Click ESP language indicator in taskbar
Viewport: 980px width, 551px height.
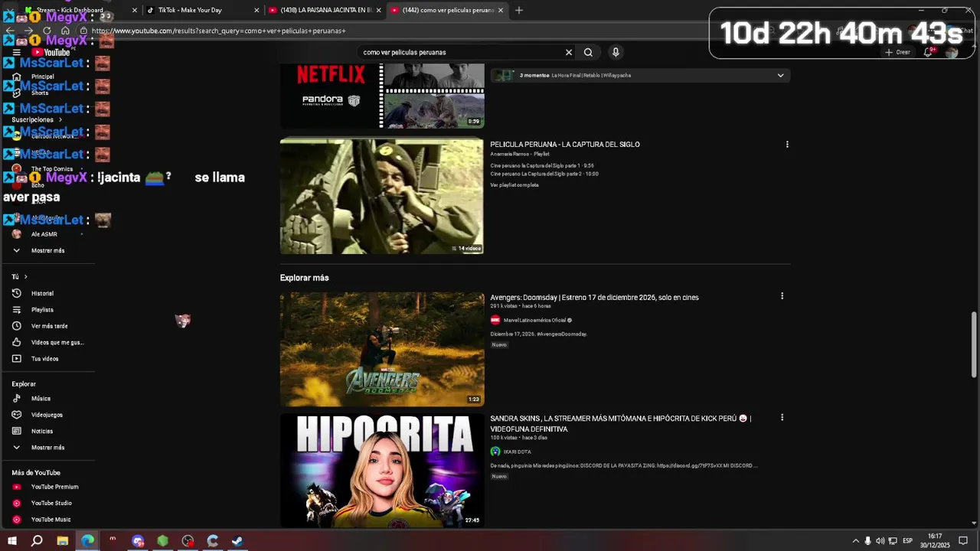point(907,541)
